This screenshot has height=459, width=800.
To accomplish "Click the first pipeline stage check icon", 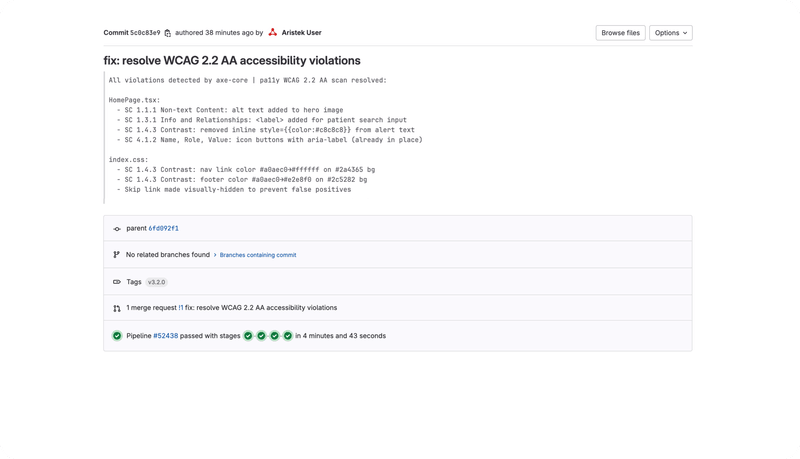I will click(248, 336).
